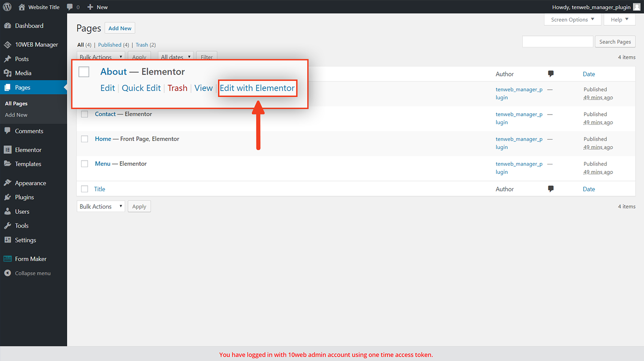Viewport: 644px width, 361px height.
Task: Click Add New button beside Pages heading
Action: (x=120, y=28)
